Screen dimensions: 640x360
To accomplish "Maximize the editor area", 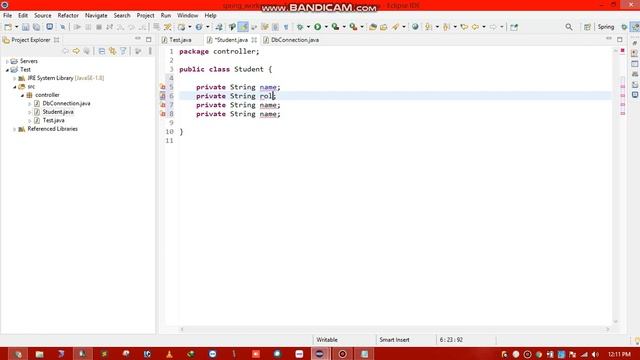I will (x=620, y=40).
